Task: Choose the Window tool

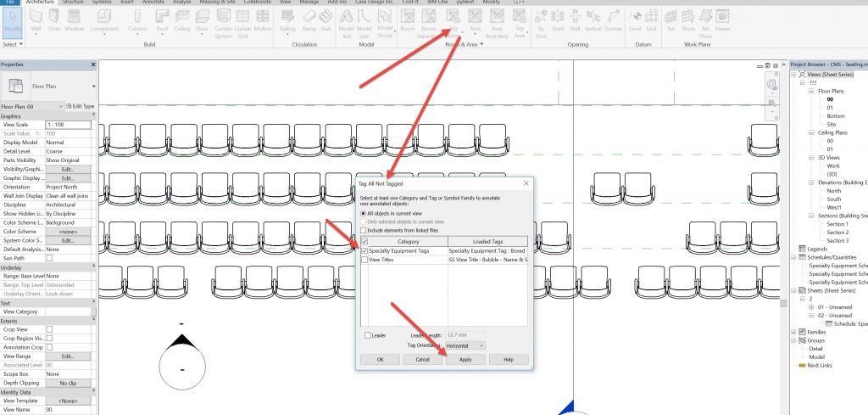Action: point(74,19)
